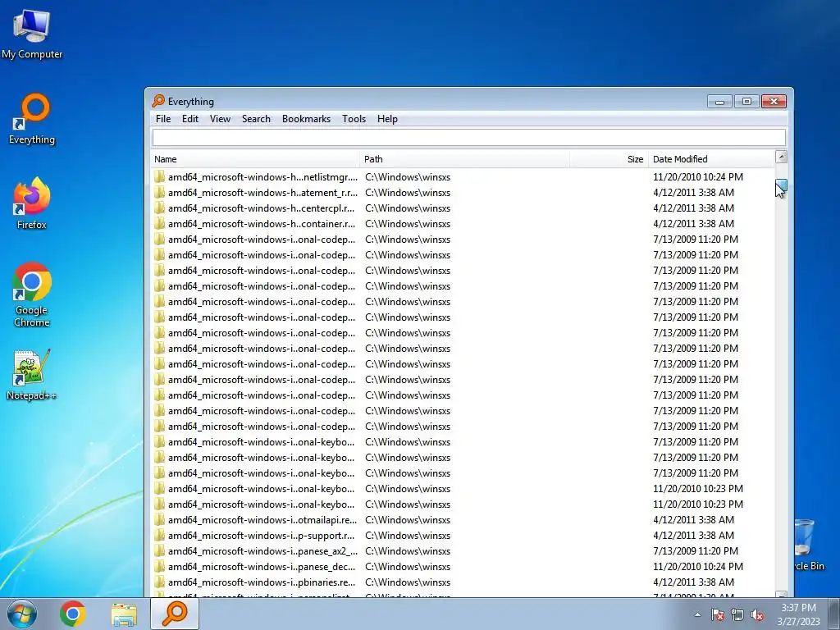Click the date in the netlistmgr row
The width and height of the screenshot is (840, 630).
tap(698, 177)
